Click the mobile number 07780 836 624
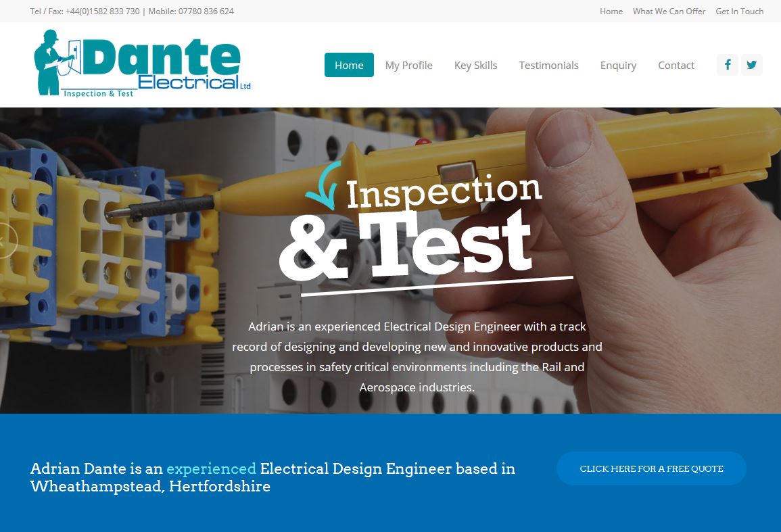 (x=206, y=11)
